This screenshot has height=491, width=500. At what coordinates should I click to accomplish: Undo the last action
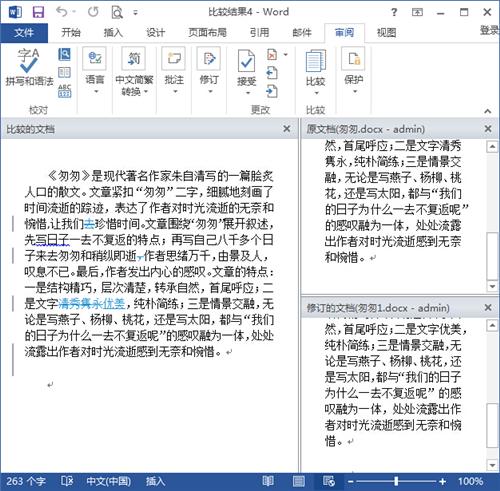(x=62, y=12)
